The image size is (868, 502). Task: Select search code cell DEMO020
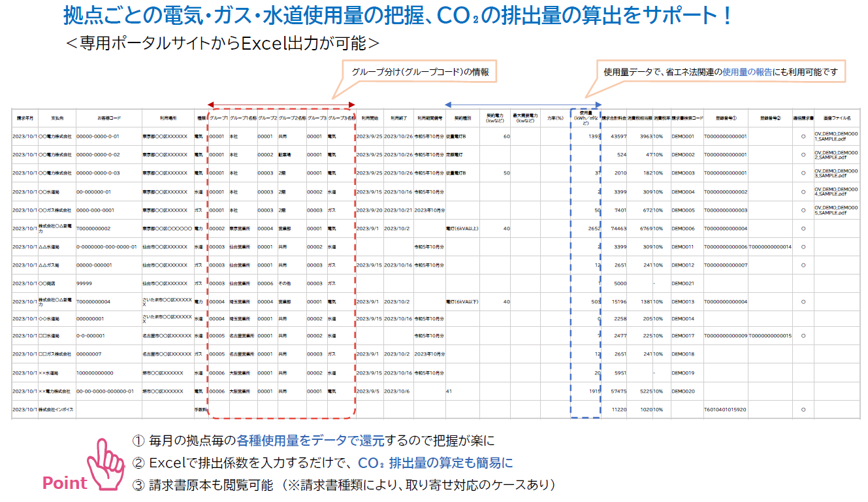pos(683,392)
